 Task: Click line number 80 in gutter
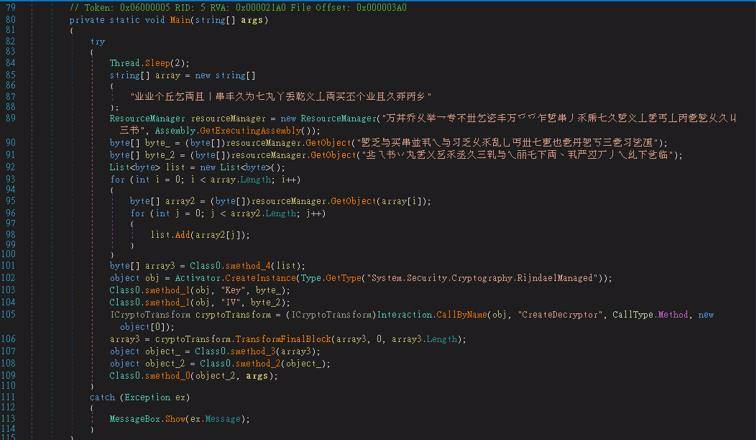point(10,20)
